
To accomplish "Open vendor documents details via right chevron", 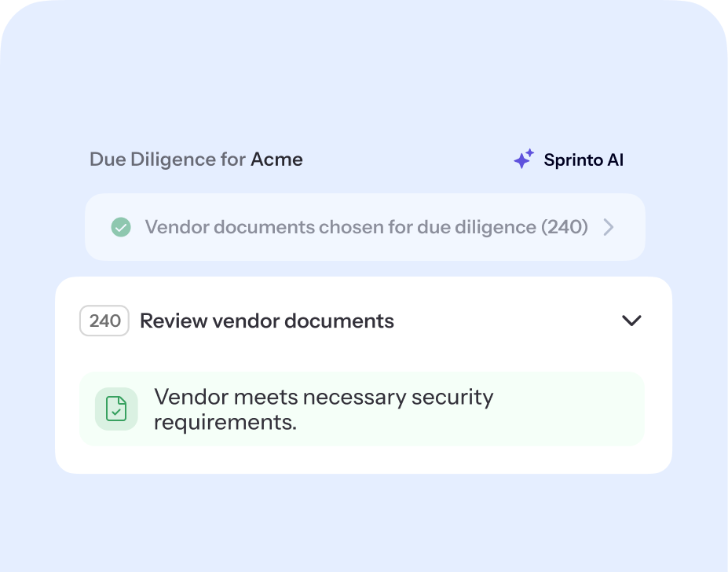I will pos(608,227).
